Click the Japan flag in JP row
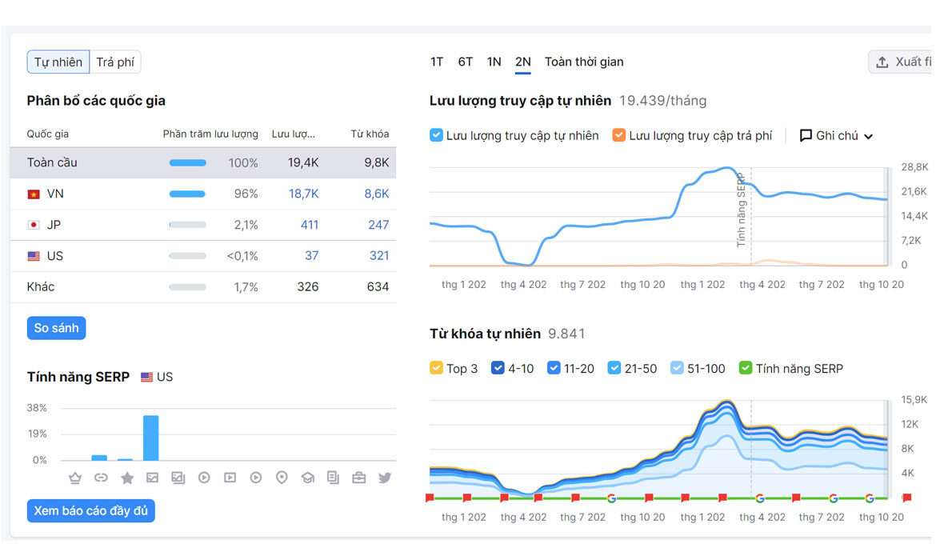 tap(34, 225)
